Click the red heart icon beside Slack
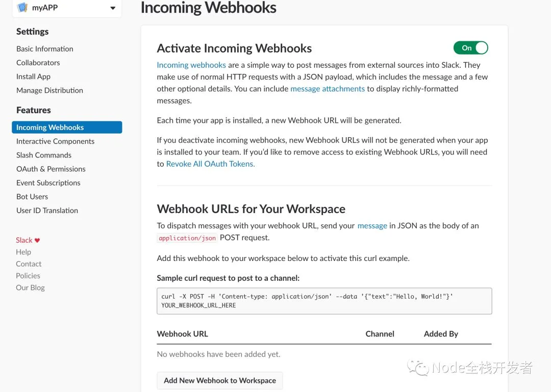The height and width of the screenshot is (392, 551). click(x=37, y=240)
